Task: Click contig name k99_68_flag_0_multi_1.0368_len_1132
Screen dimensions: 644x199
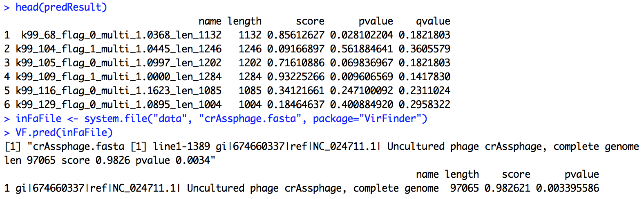Action: [x=122, y=35]
